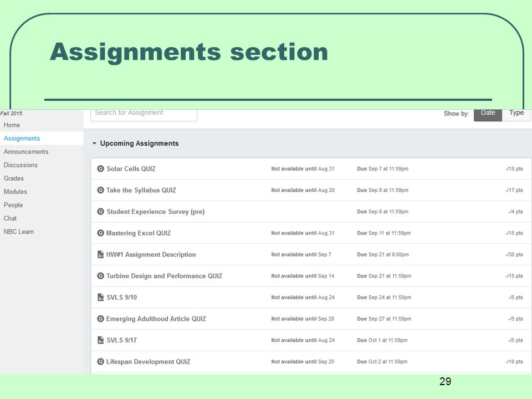
Task: Click the '-/17 pts' points value
Action: tap(514, 190)
